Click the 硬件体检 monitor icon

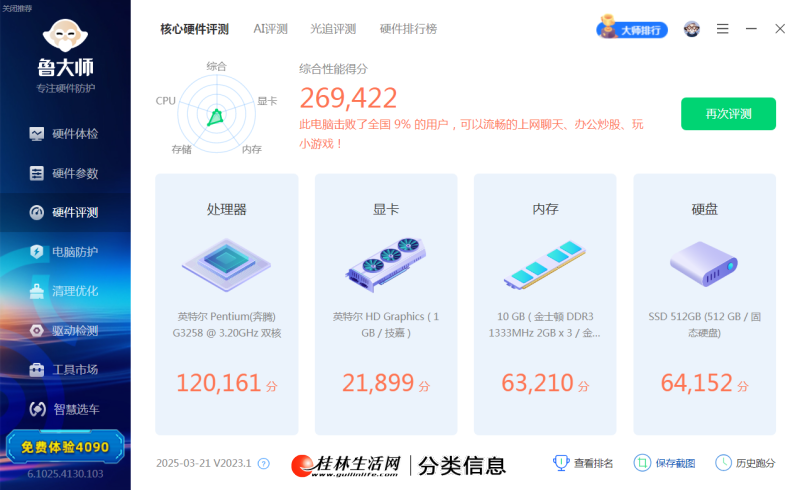tap(37, 134)
